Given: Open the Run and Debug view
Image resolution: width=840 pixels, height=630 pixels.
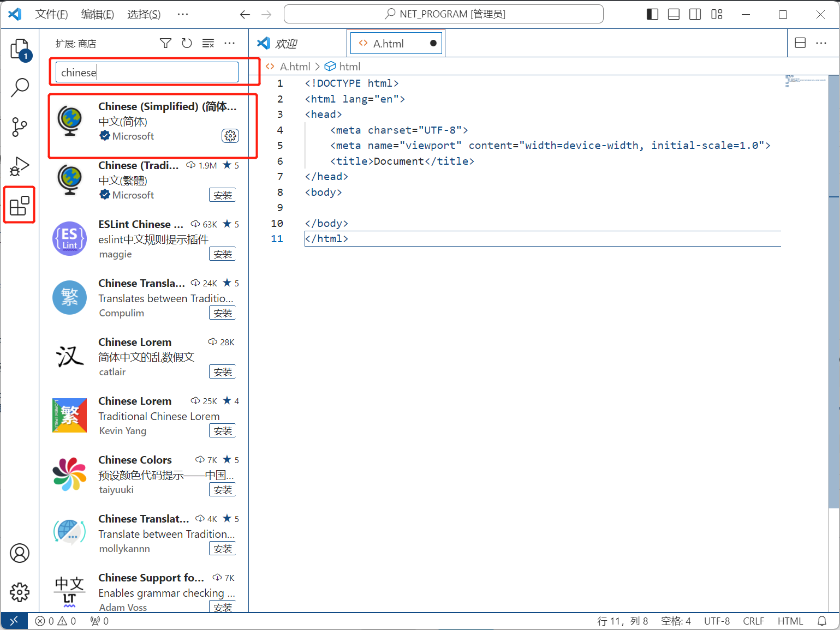Looking at the screenshot, I should (20, 166).
